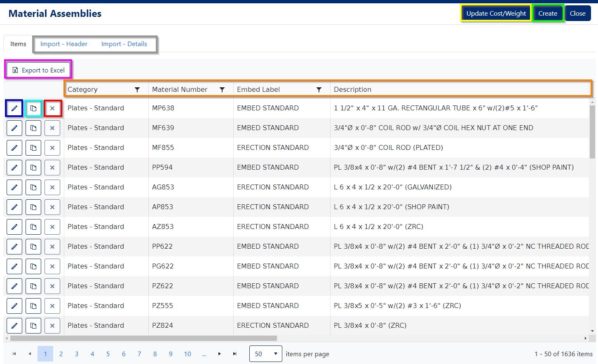Go to the first page
The width and height of the screenshot is (598, 364).
[14, 354]
